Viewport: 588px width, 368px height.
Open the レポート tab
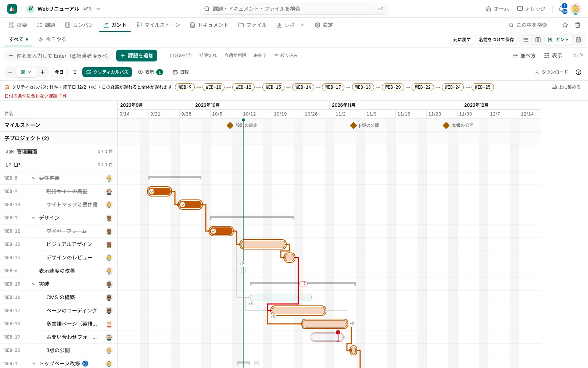291,25
